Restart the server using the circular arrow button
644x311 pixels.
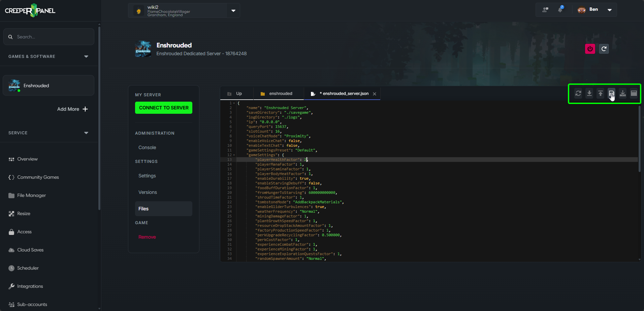[x=604, y=49]
